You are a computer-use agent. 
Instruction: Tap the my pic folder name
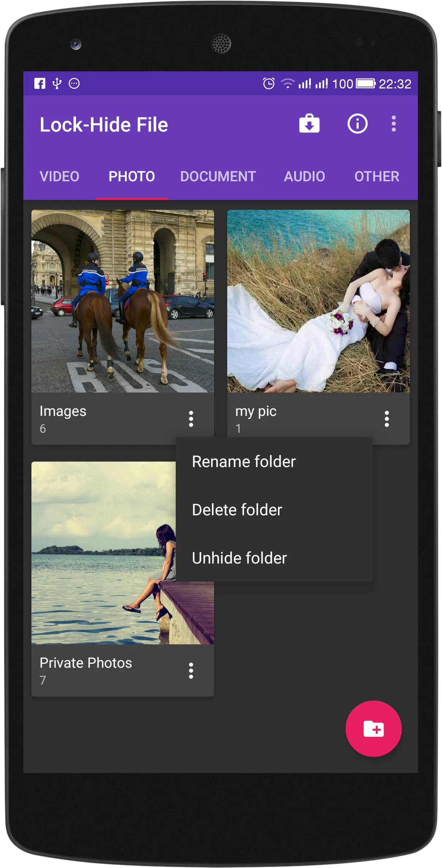(256, 412)
